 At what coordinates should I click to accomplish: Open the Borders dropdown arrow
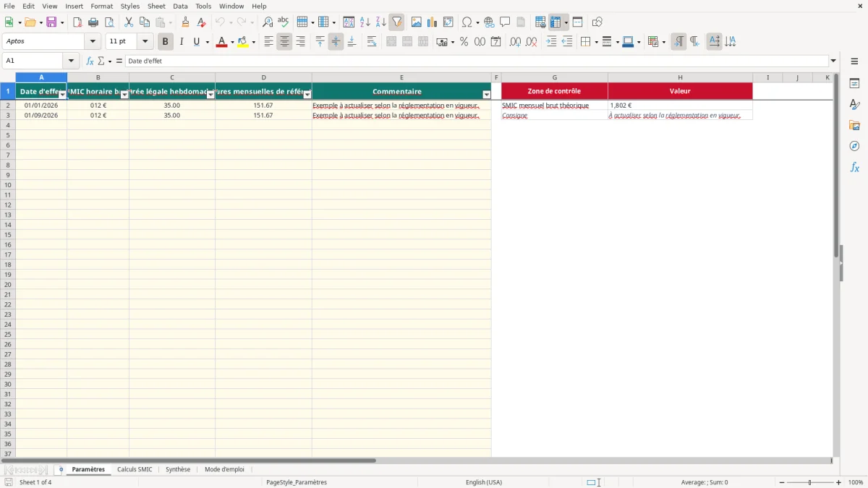pos(595,42)
